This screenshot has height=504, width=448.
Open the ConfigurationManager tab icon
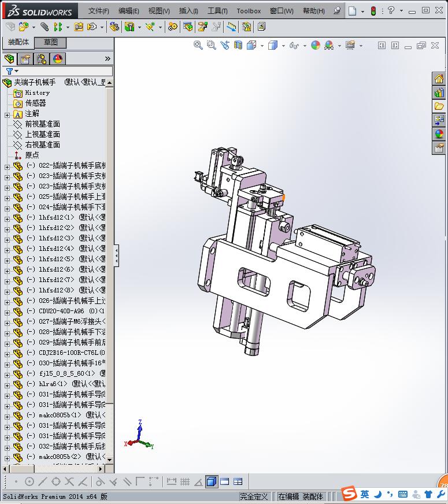[42, 59]
